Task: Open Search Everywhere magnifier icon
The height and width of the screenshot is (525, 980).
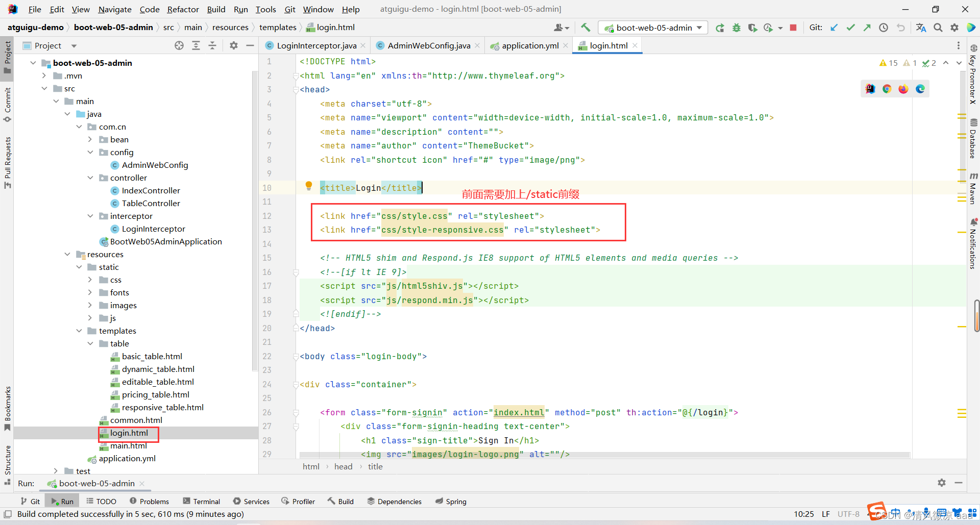Action: coord(938,28)
